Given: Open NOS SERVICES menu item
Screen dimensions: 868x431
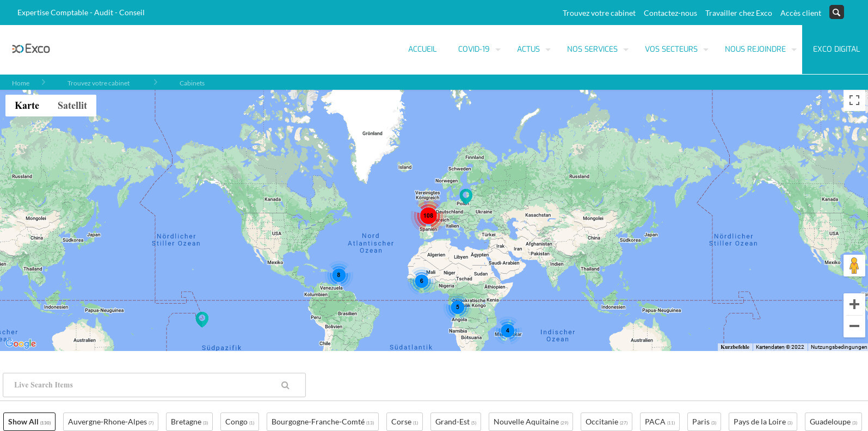Looking at the screenshot, I should click(592, 49).
